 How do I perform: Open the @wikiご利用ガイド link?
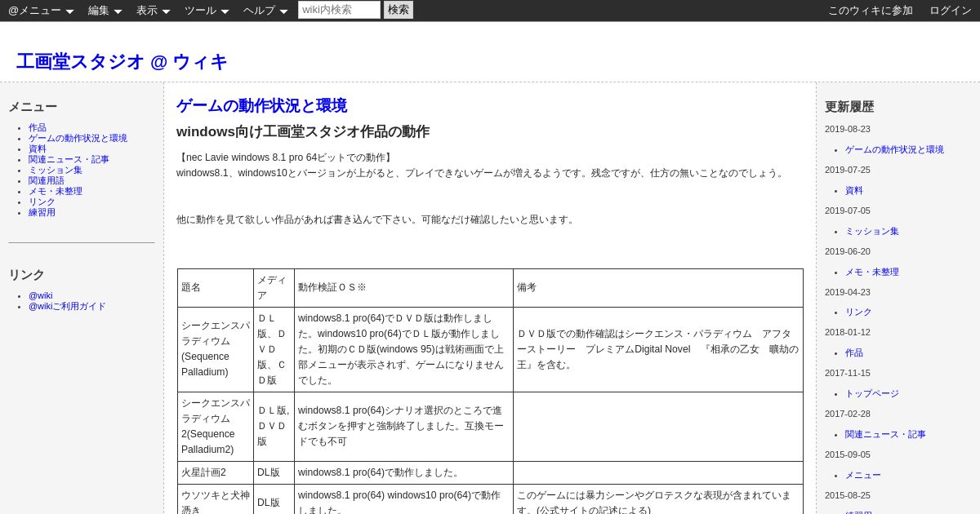(67, 307)
